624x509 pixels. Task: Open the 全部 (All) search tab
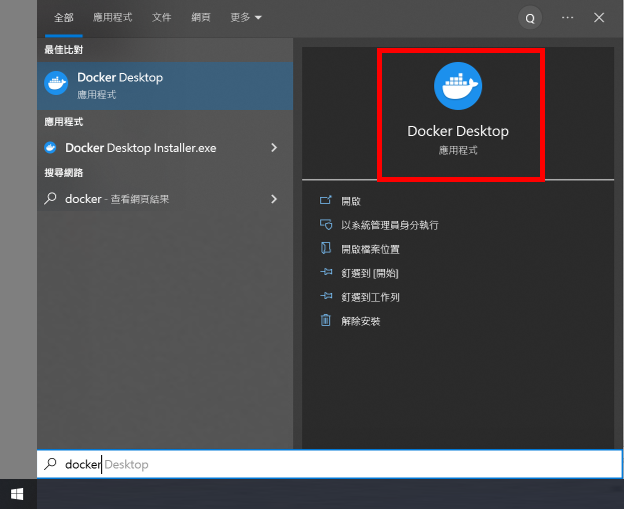click(64, 18)
